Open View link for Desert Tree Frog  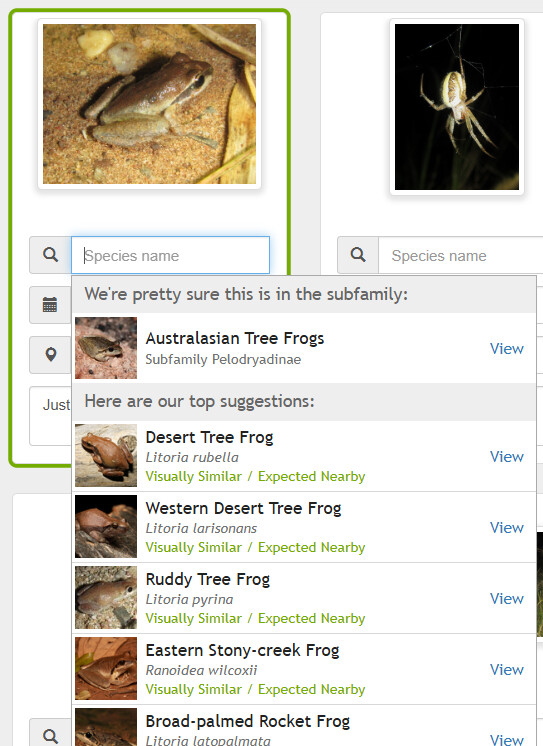point(507,456)
